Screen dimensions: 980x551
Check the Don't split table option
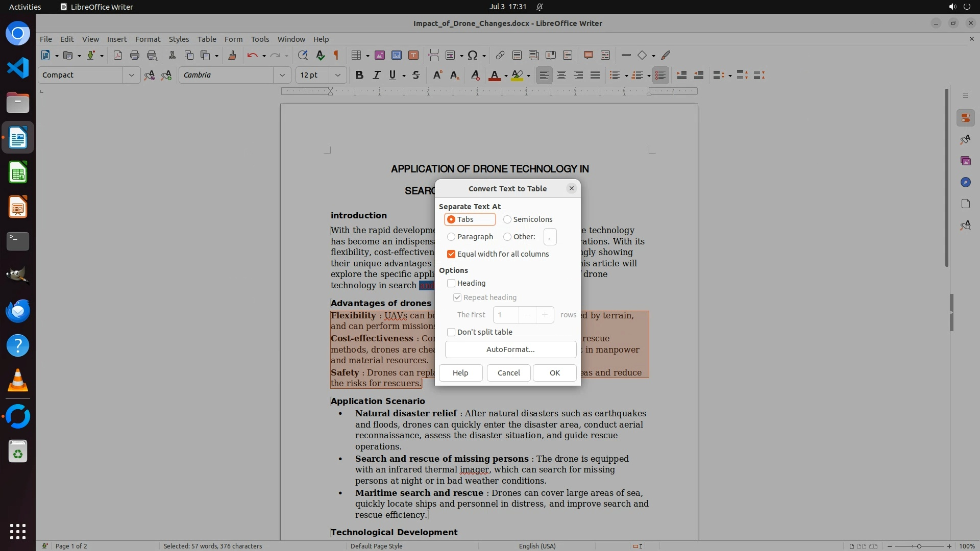451,332
